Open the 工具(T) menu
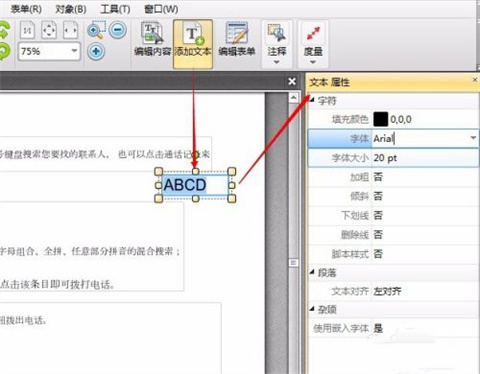480x374 pixels. (x=115, y=9)
